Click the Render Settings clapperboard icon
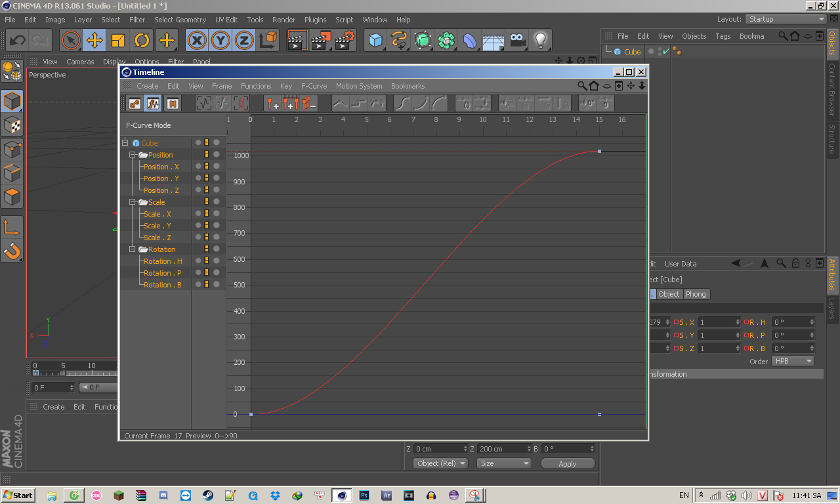The width and height of the screenshot is (840, 504). click(x=345, y=41)
